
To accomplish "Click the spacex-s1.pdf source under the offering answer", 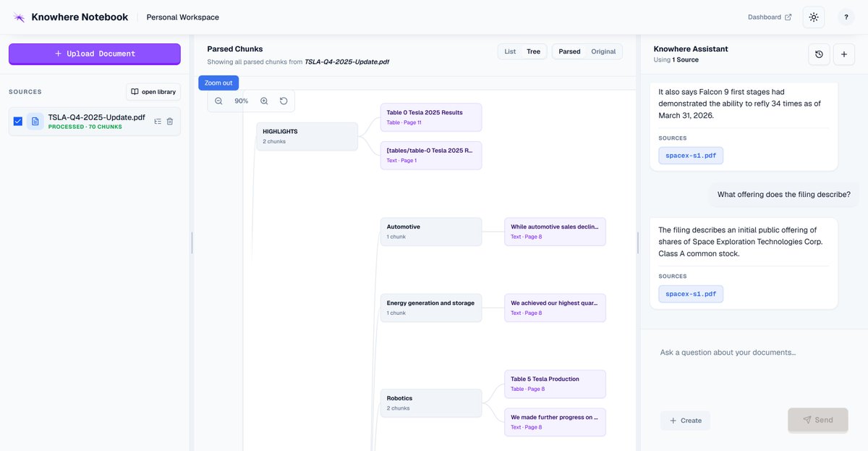I will click(691, 294).
